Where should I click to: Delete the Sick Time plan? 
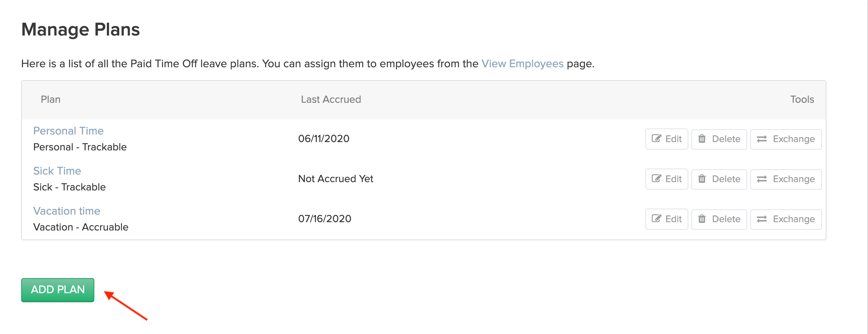pyautogui.click(x=719, y=179)
